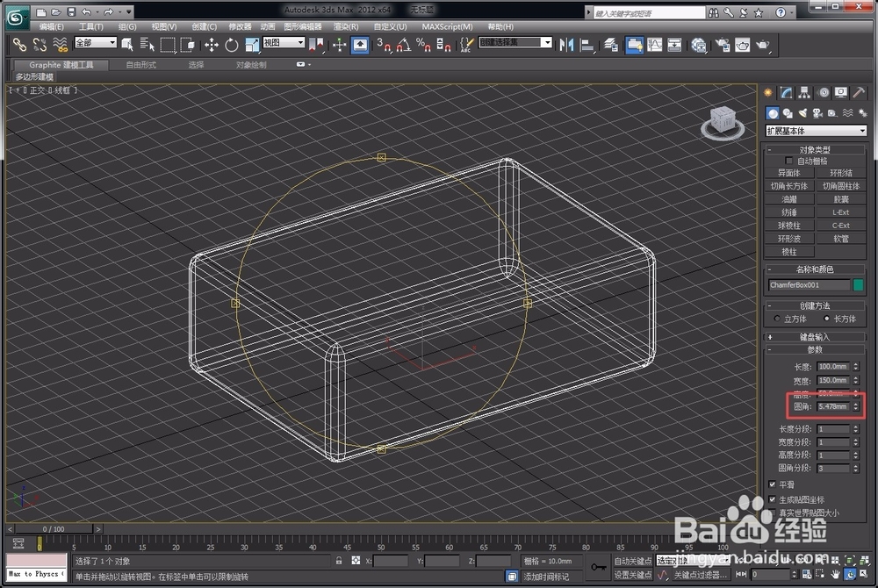Toggle the Spinner Snap tool
This screenshot has width=878, height=588.
[x=443, y=45]
